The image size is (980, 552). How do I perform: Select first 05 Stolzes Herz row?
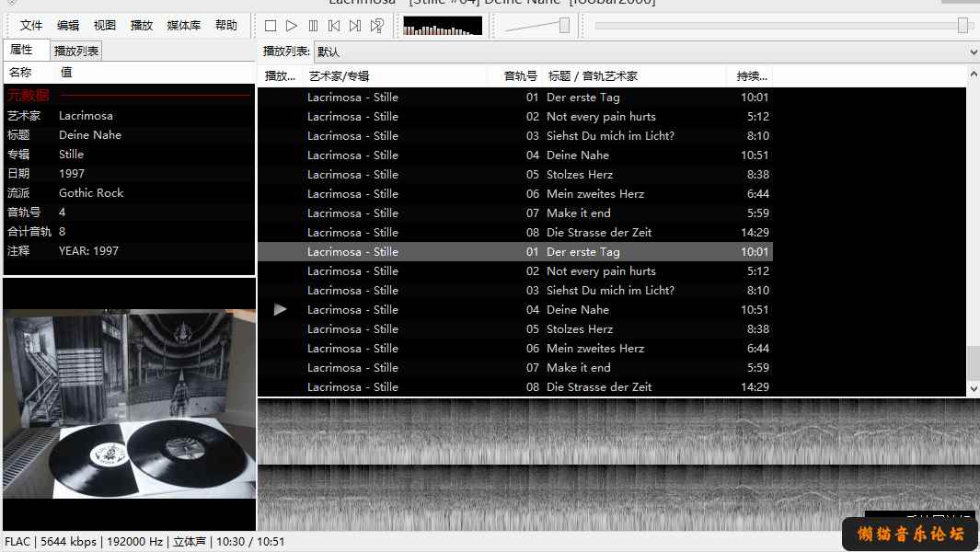point(515,175)
